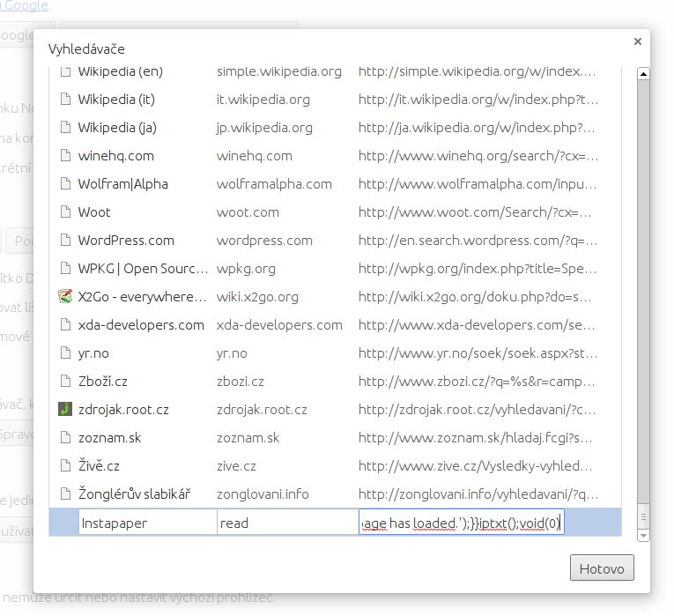This screenshot has height=616, width=674.
Task: Click the page icon beside zoznam.sk
Action: click(65, 438)
